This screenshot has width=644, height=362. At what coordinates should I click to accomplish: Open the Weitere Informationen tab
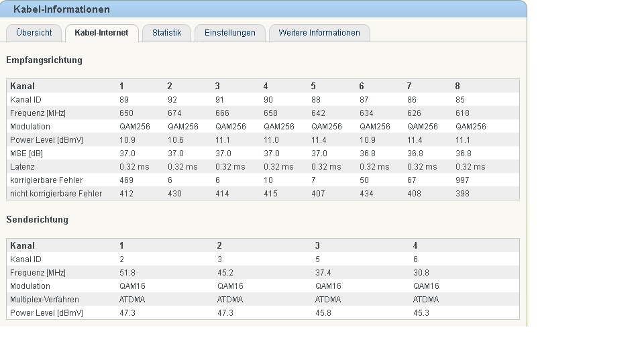[319, 33]
